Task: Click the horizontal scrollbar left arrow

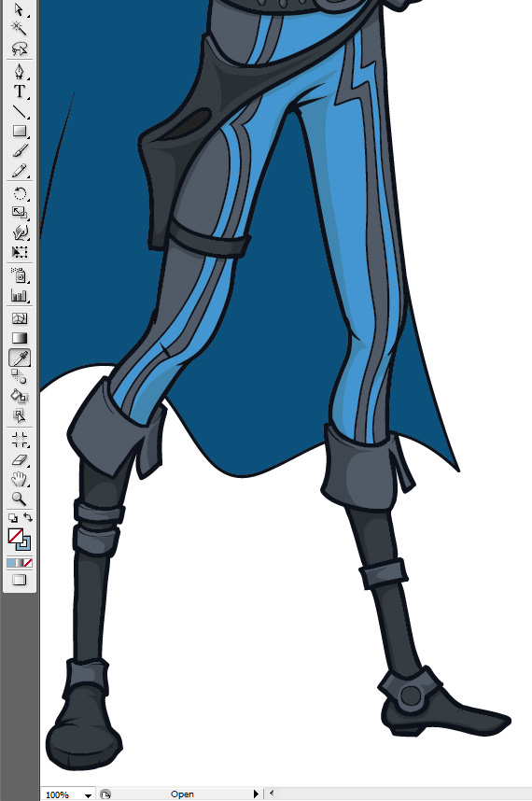Action: tap(272, 794)
